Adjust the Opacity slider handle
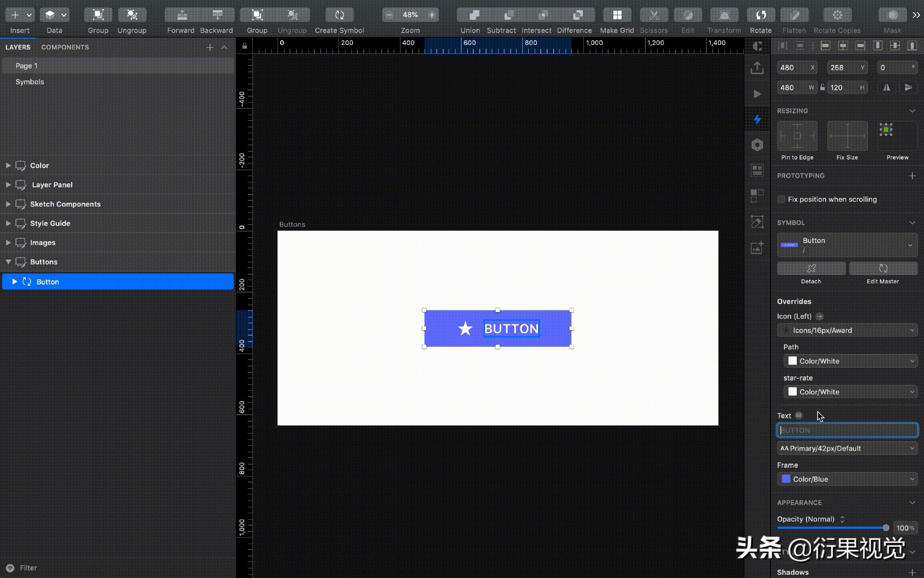Image resolution: width=924 pixels, height=578 pixels. 885,528
